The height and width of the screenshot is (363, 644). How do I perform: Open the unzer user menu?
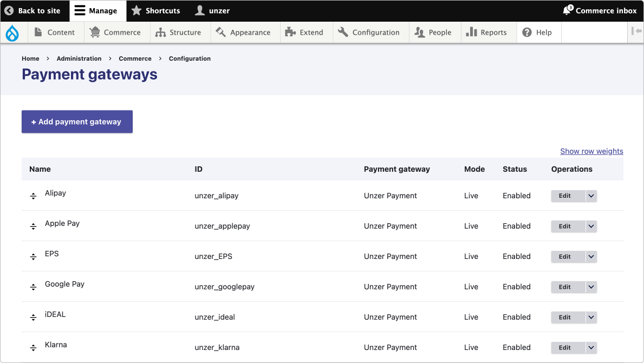[x=212, y=11]
